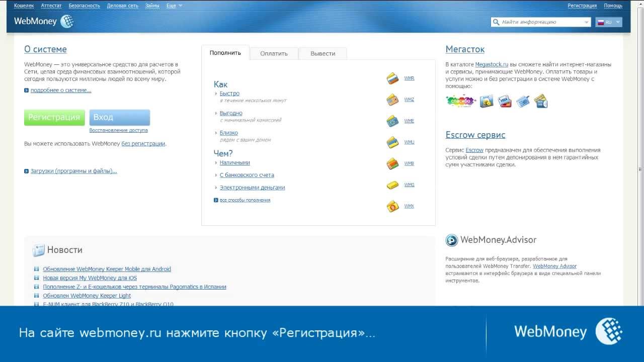Click arrow icon beside 'Загрузки (программы и файлы)'
The image size is (644, 362).
tap(27, 171)
